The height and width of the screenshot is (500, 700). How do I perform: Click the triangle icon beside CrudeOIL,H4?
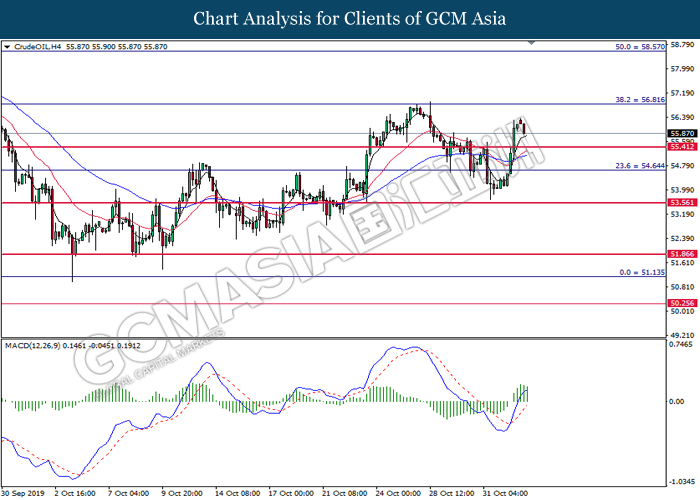click(x=8, y=46)
